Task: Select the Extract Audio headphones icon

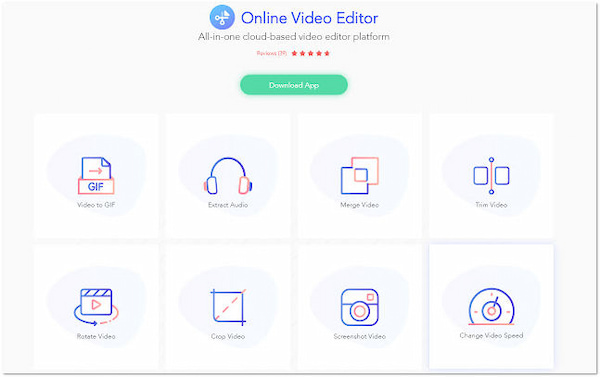Action: [x=228, y=176]
